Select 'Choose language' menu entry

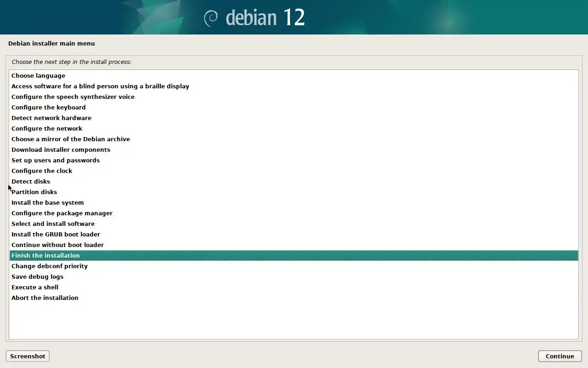pyautogui.click(x=294, y=75)
